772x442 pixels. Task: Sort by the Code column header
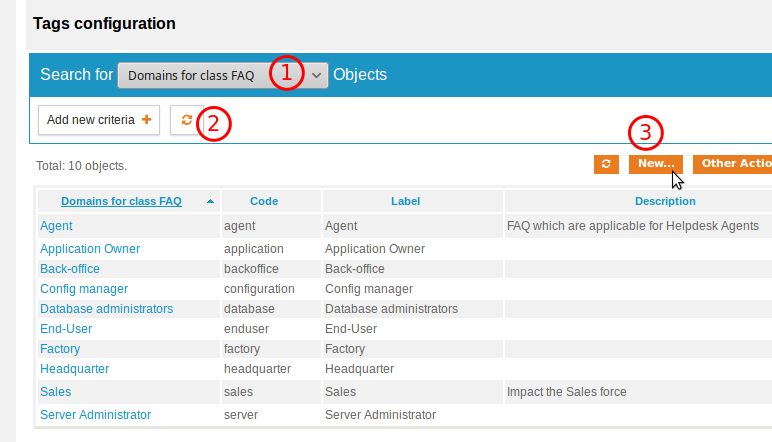(x=264, y=201)
